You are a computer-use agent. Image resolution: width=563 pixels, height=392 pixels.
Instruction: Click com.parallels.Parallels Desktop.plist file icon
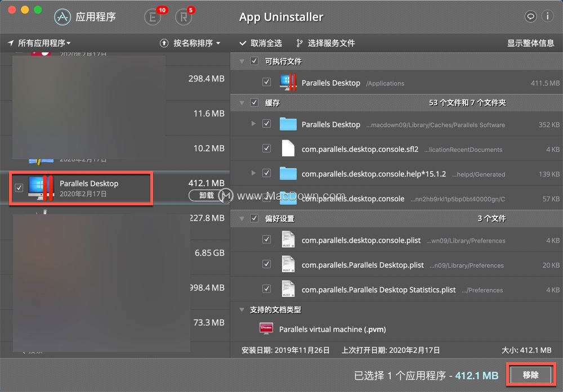click(288, 264)
